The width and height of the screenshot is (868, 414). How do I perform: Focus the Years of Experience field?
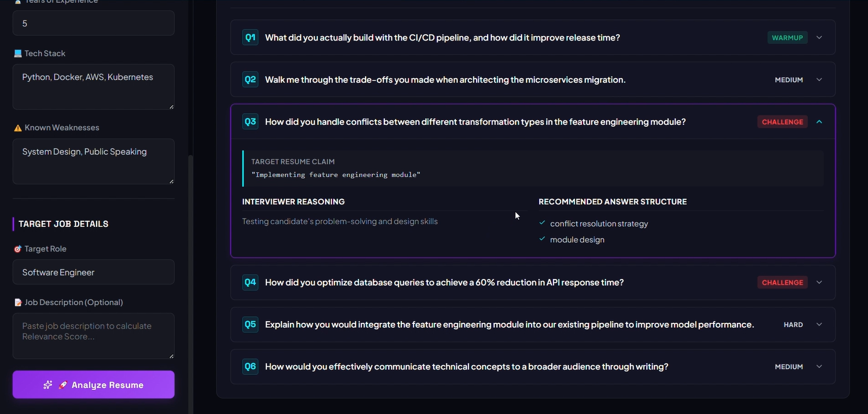pos(93,23)
